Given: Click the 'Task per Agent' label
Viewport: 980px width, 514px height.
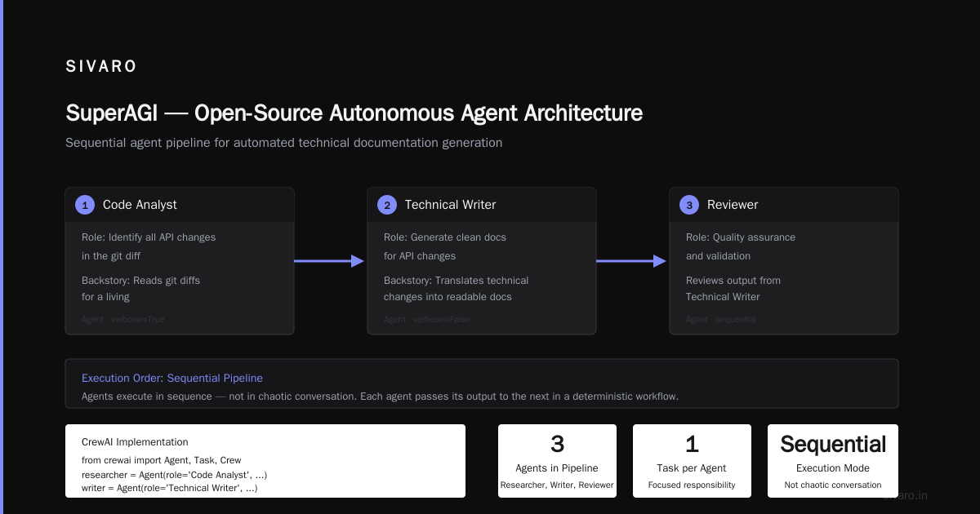Looking at the screenshot, I should 692,468.
